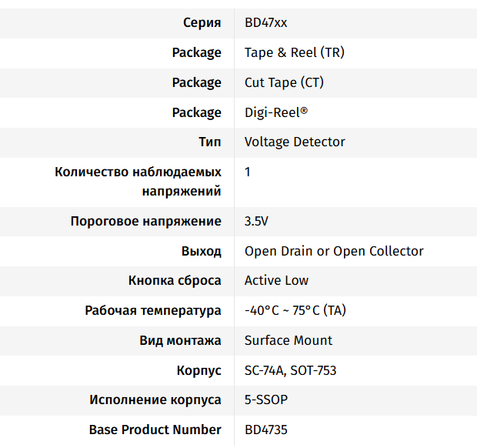Screen dimensions: 477x448
Task: Click the Кнопка сброса label
Action: point(175,281)
